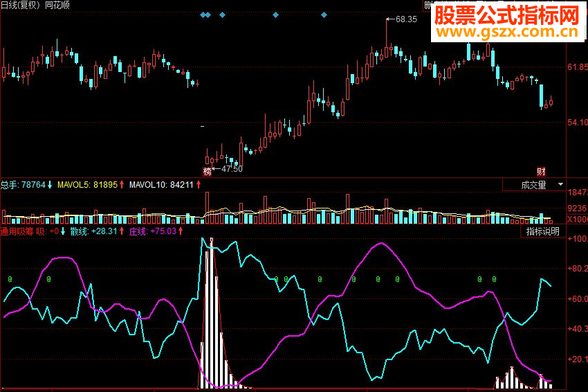Click the 54.10 price axis label
Viewport: 588px width, 392px height.
click(x=578, y=123)
